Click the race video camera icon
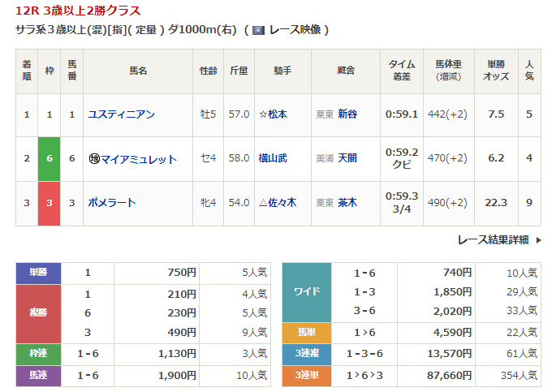The height and width of the screenshot is (392, 556). coord(259,30)
